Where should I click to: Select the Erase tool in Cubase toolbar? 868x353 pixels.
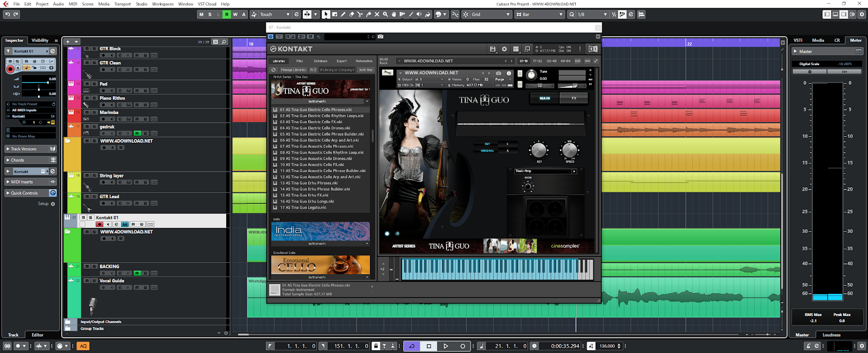(x=351, y=15)
